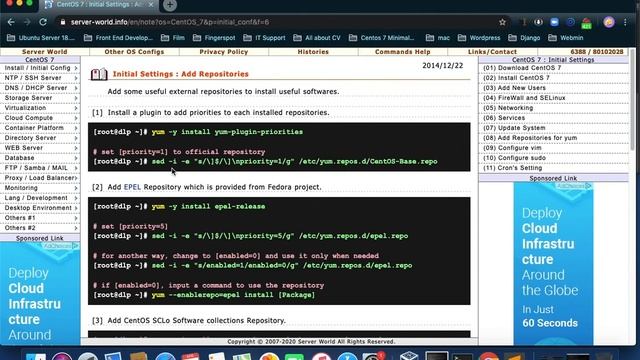Open (08) Add Repositories for yum link

[x=530, y=138]
